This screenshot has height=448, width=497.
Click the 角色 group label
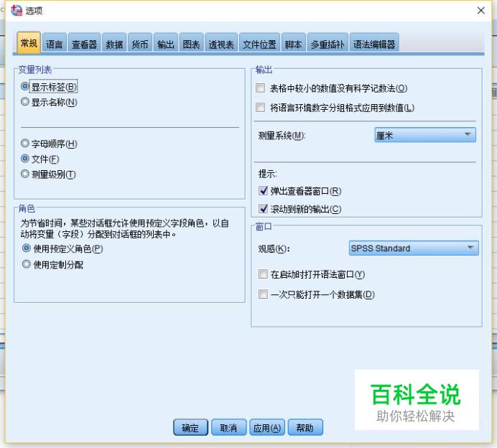[27, 208]
